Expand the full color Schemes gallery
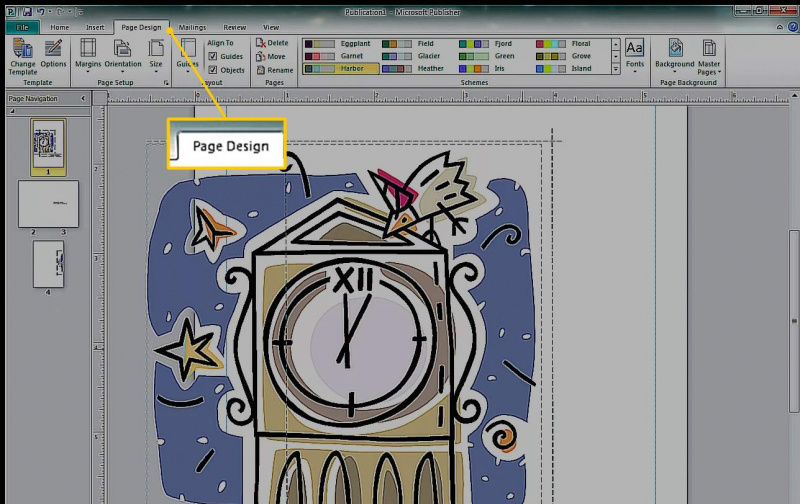The image size is (800, 504). pos(616,69)
